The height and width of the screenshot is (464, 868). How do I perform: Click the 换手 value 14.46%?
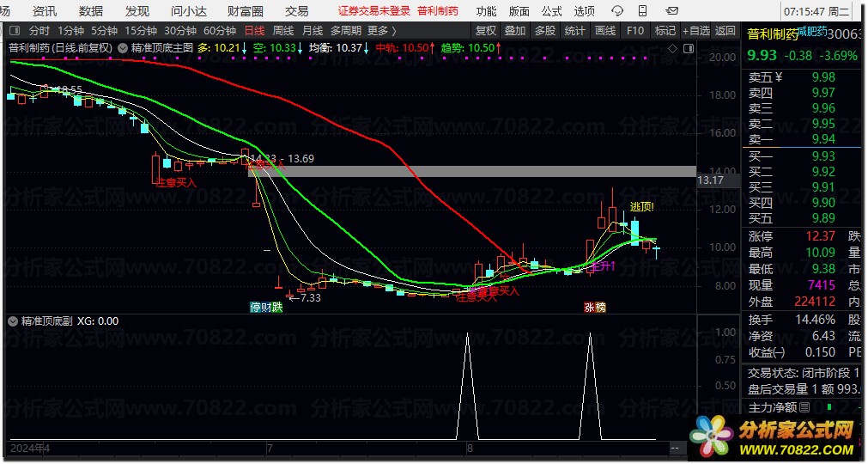pyautogui.click(x=814, y=320)
